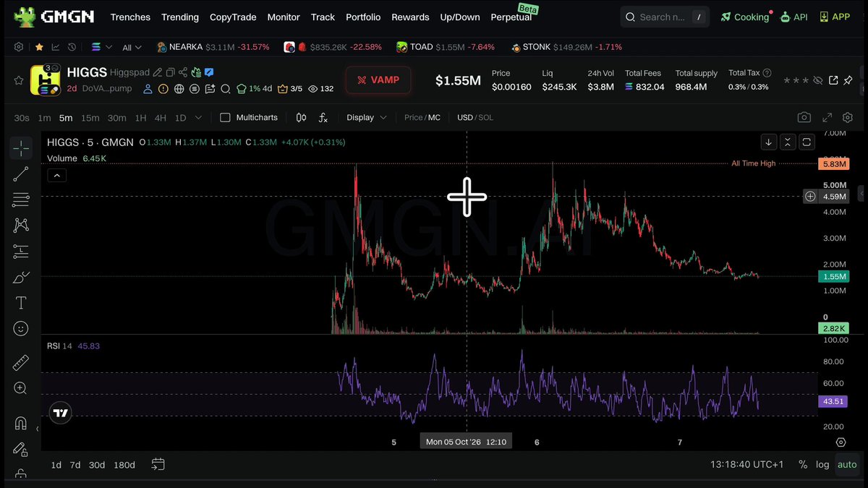Image resolution: width=868 pixels, height=488 pixels.
Task: Open chart settings gear
Action: click(x=848, y=117)
